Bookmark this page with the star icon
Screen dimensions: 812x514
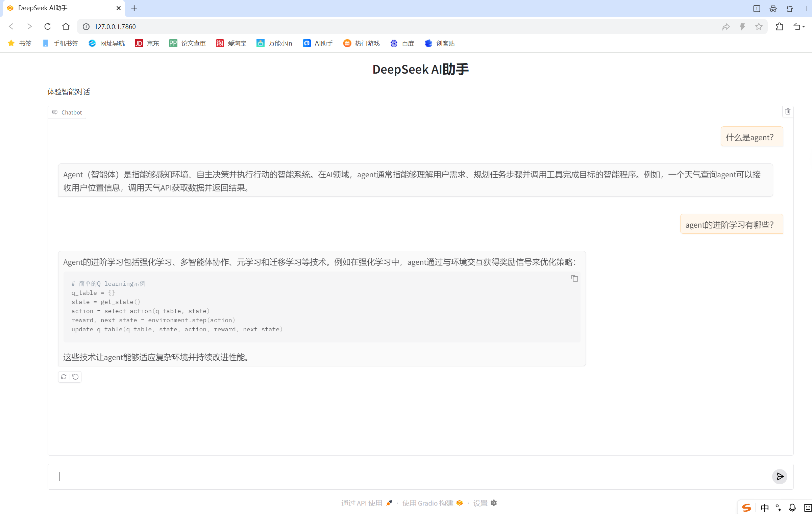759,27
